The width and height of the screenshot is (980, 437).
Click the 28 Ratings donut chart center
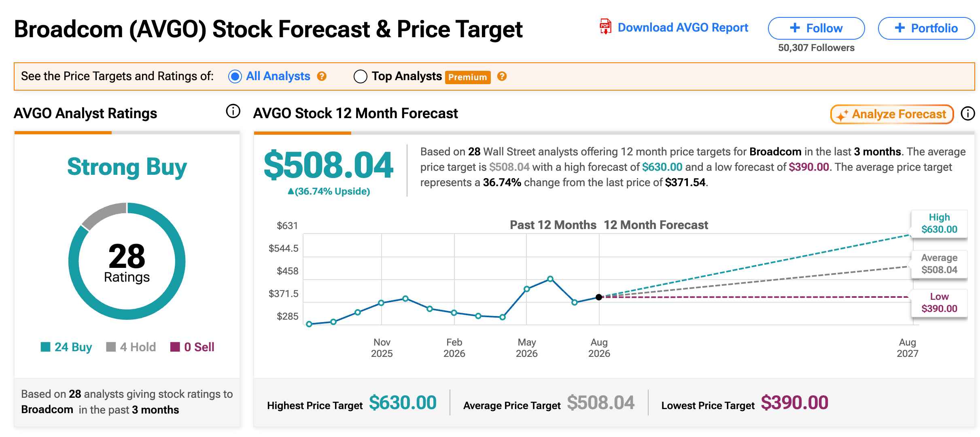[x=127, y=261]
